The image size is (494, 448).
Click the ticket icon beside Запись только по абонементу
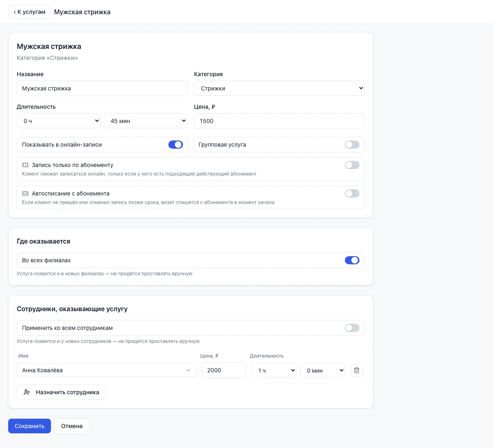(25, 165)
